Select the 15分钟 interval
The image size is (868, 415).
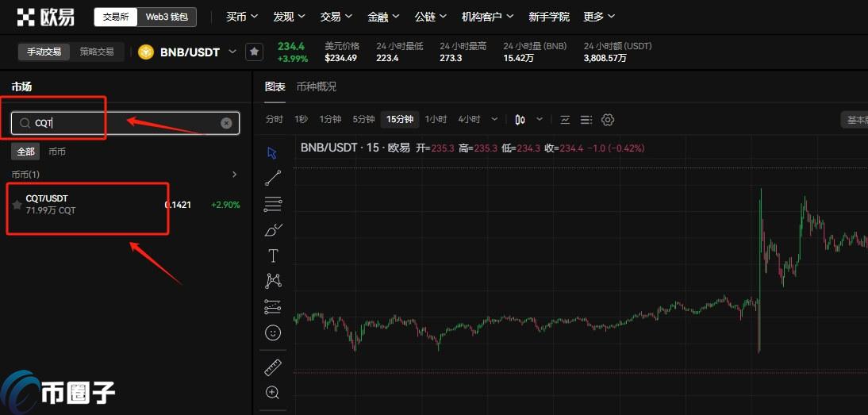pos(400,120)
